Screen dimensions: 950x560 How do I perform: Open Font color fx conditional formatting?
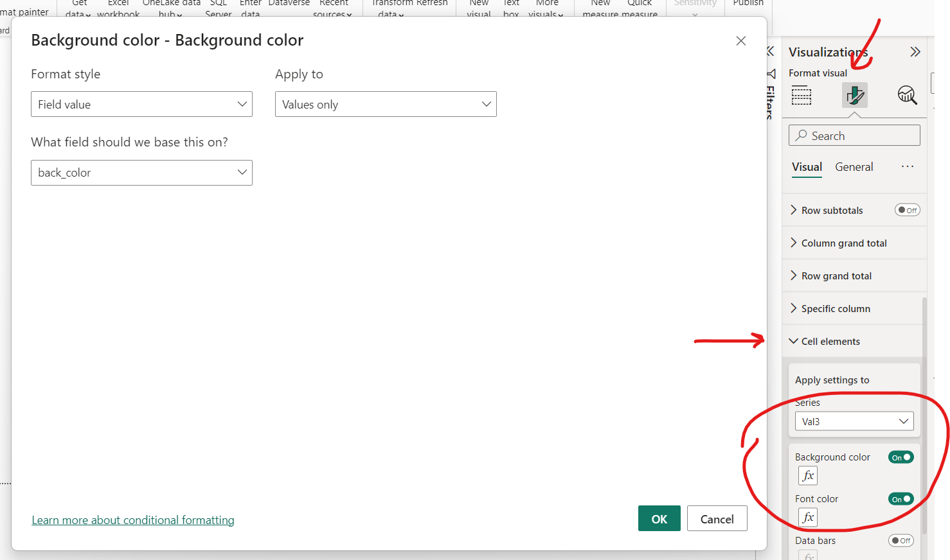[808, 517]
